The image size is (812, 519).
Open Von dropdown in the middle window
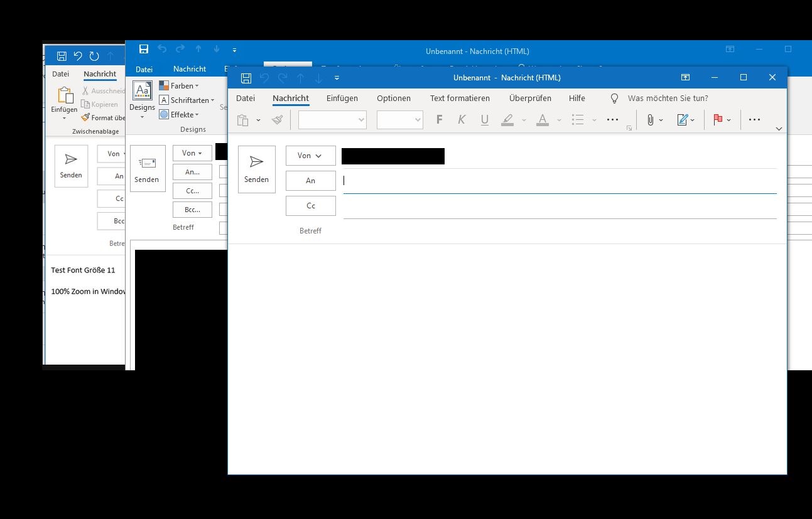click(192, 153)
